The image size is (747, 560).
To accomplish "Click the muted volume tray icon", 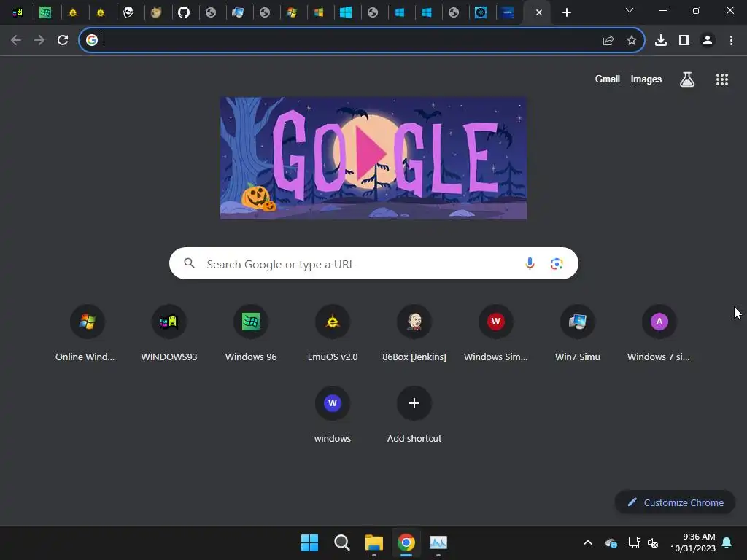I will [x=653, y=542].
